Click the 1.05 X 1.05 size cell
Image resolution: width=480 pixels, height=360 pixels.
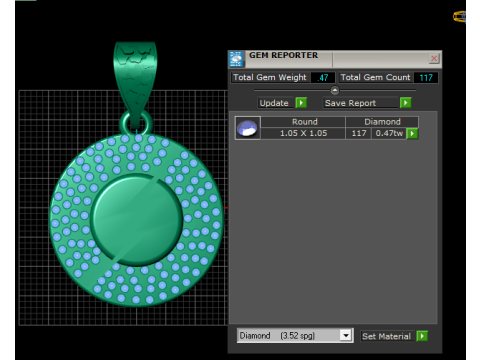point(303,133)
